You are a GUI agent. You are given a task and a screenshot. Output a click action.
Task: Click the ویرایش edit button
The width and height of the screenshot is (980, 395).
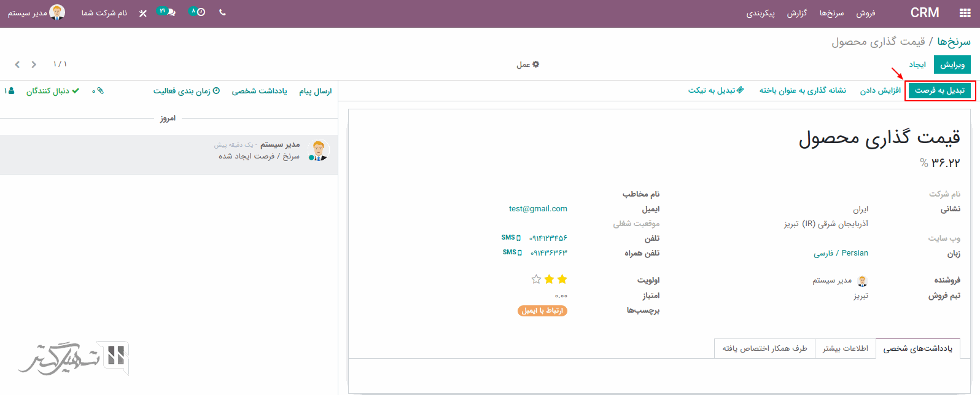pos(952,65)
